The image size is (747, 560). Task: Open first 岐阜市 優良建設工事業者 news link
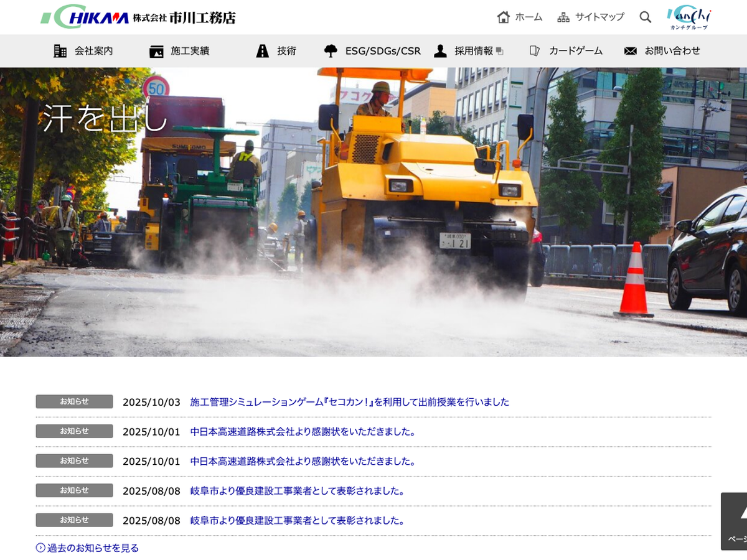click(x=298, y=491)
